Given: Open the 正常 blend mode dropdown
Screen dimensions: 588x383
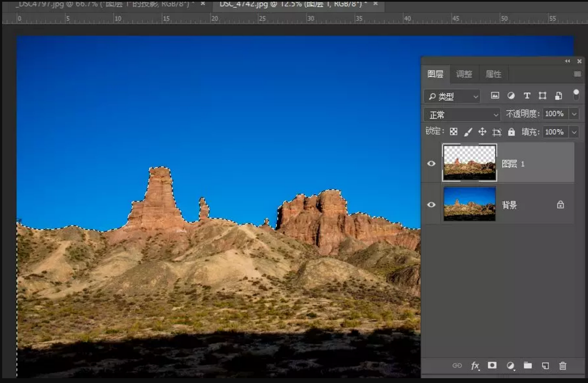Looking at the screenshot, I should click(462, 115).
